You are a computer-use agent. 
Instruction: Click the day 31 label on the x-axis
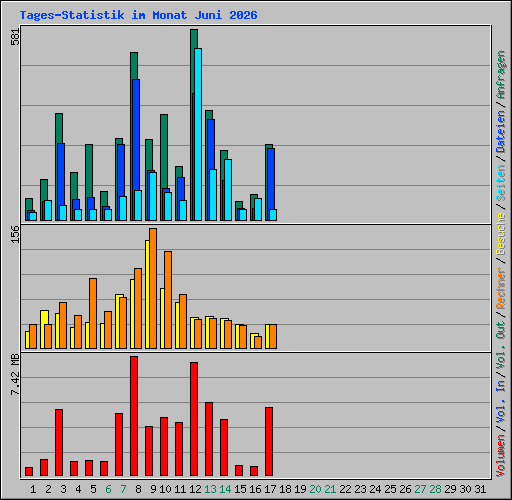tap(480, 489)
